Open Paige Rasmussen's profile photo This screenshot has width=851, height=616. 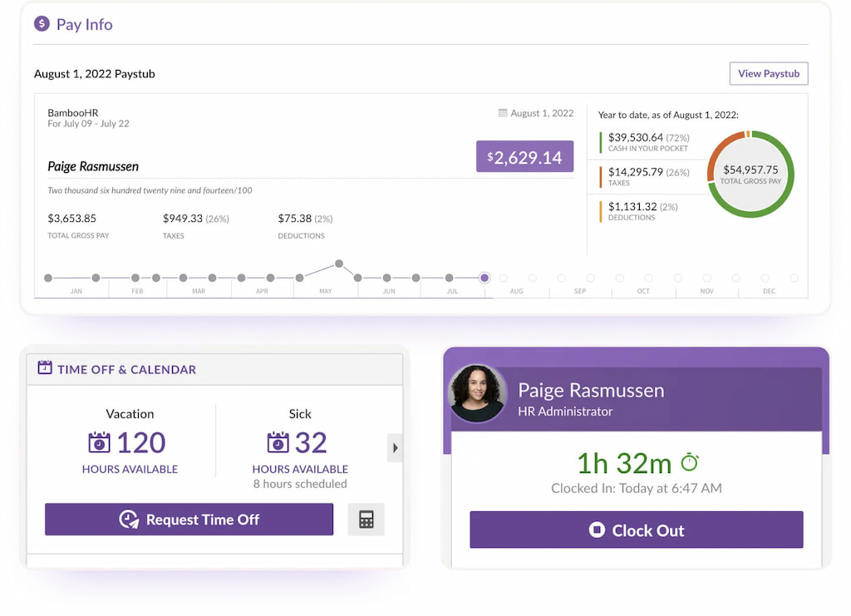tap(478, 392)
